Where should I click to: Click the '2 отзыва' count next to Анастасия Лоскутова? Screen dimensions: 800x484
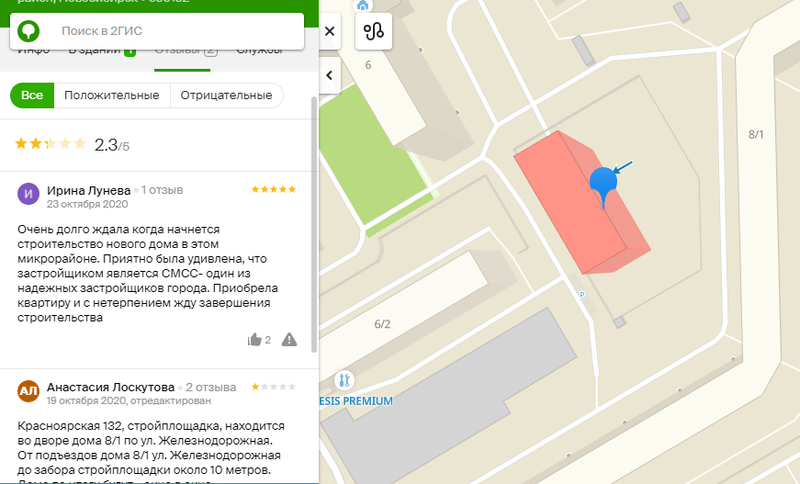(x=211, y=388)
